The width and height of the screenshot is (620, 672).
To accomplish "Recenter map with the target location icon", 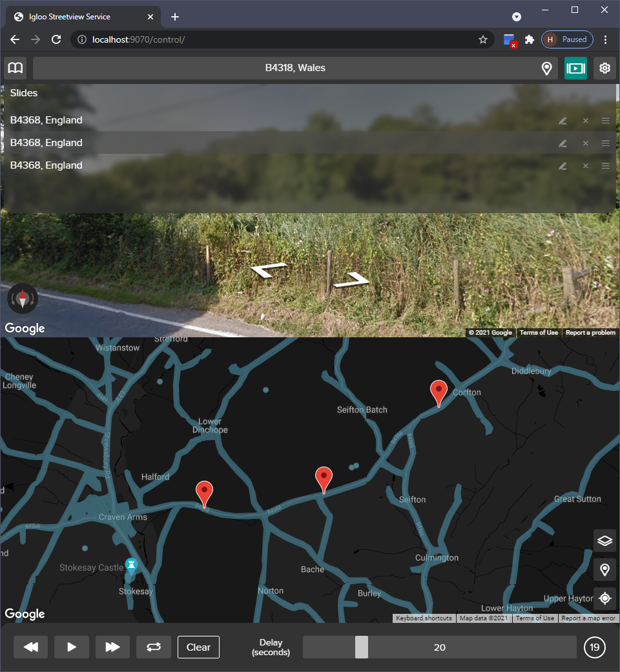I will coord(604,598).
